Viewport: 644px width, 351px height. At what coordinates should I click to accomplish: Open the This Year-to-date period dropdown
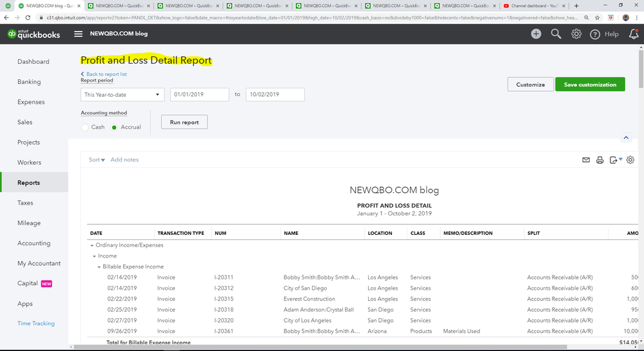122,95
